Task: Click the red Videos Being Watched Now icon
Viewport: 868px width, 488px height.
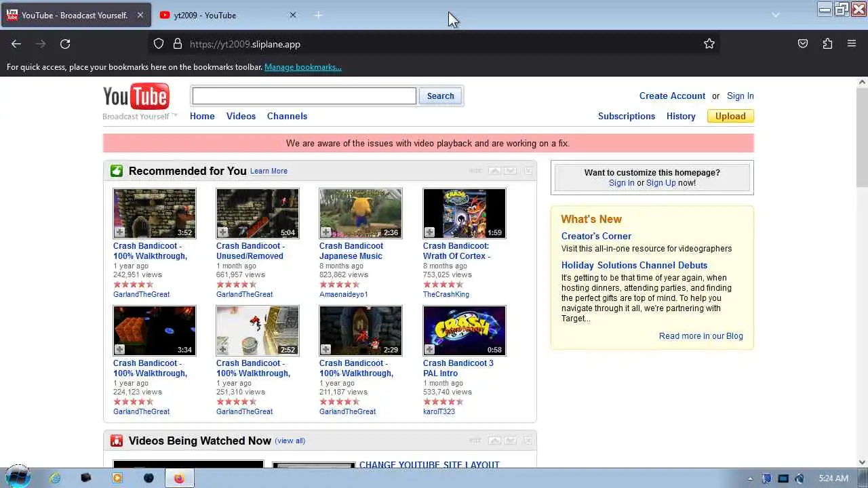Action: [x=117, y=441]
